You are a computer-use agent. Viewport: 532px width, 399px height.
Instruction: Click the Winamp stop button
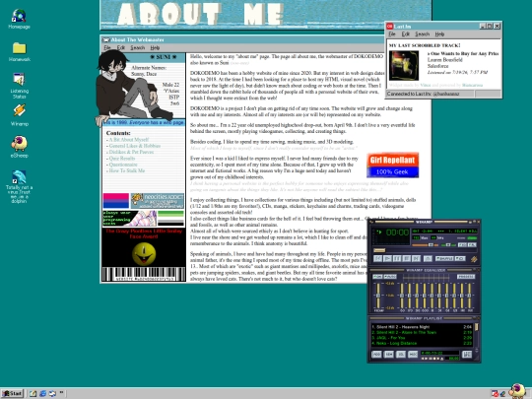tap(407, 258)
